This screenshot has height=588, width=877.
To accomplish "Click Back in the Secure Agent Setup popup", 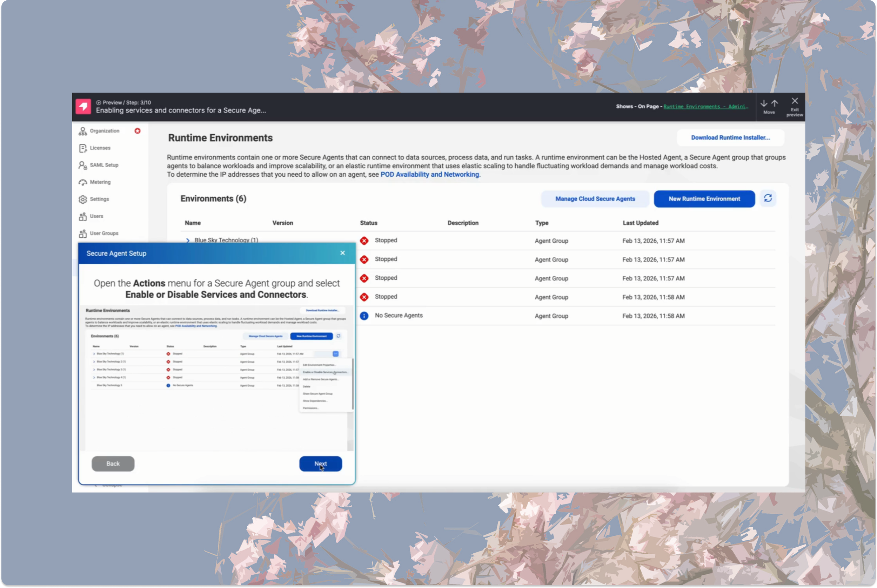I will coord(113,464).
